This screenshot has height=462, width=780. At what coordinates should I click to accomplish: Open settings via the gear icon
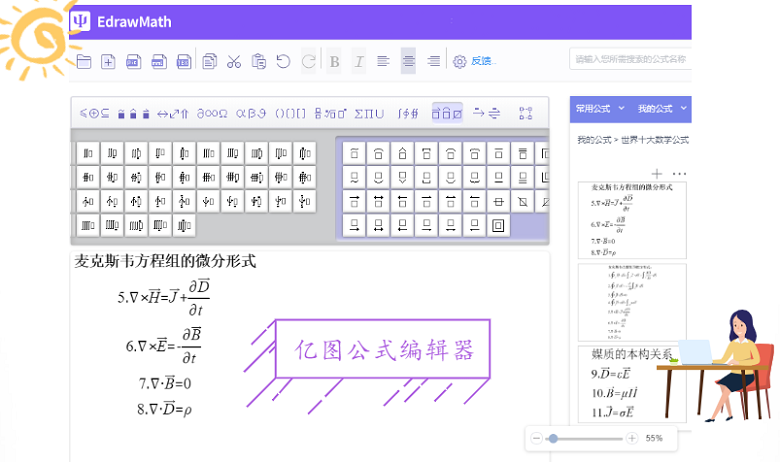pyautogui.click(x=460, y=61)
